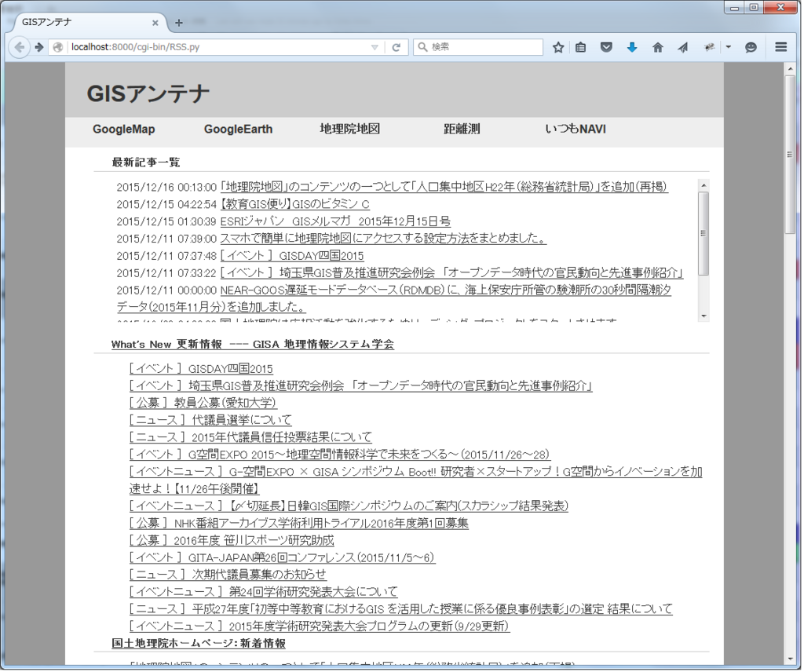Open the GoogleEarth navigation link
This screenshot has width=804, height=672.
point(238,129)
